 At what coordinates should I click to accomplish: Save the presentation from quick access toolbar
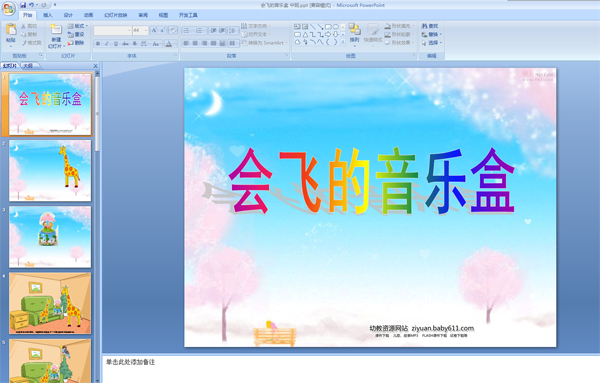tap(23, 5)
